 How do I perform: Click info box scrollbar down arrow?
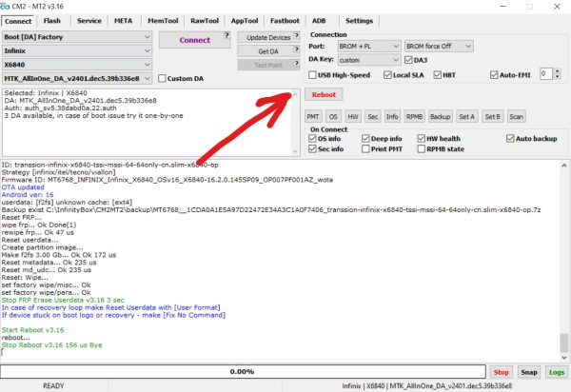[x=295, y=151]
